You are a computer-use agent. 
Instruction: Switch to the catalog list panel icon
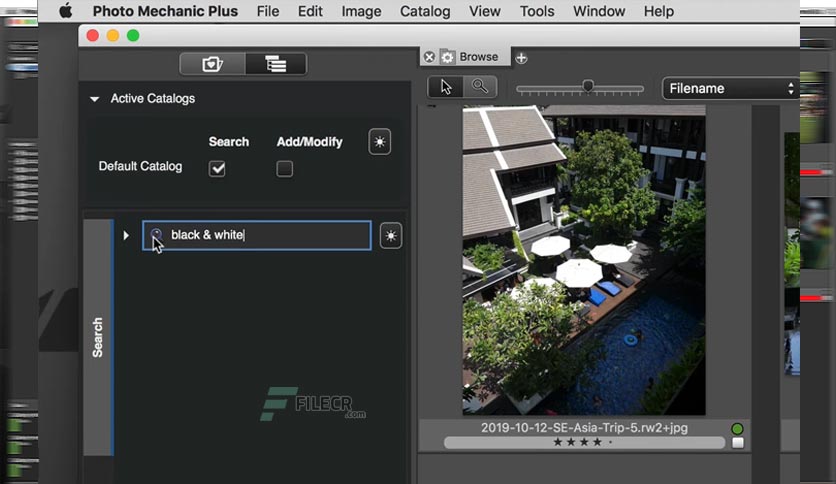276,64
